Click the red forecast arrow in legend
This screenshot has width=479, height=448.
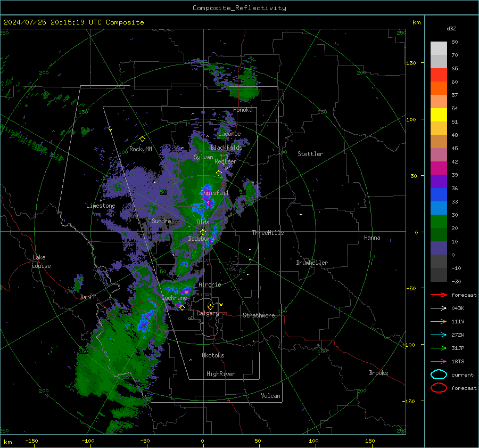[439, 295]
